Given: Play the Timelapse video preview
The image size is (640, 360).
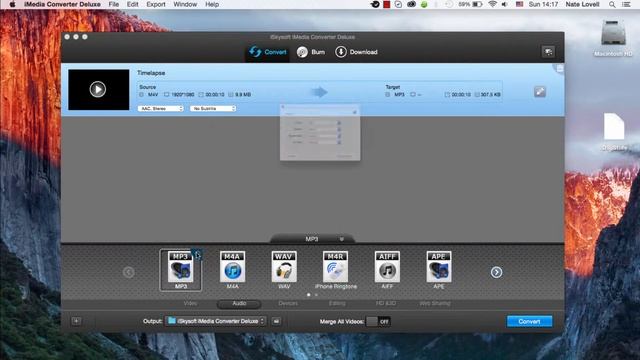Looking at the screenshot, I should point(98,89).
